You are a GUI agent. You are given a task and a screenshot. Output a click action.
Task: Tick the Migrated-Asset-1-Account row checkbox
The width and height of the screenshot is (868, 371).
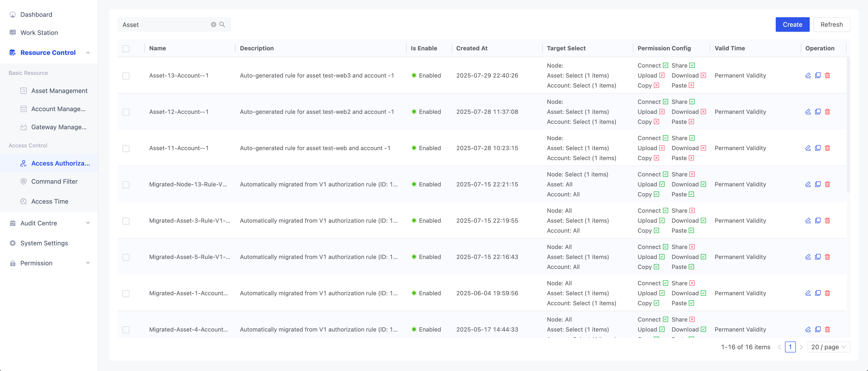[126, 293]
